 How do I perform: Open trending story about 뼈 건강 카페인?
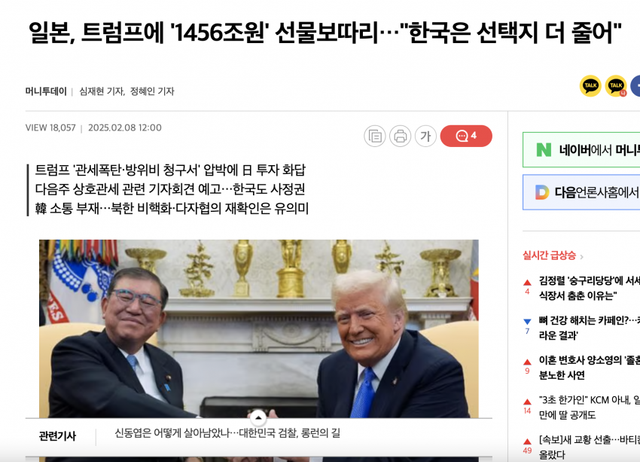point(589,328)
